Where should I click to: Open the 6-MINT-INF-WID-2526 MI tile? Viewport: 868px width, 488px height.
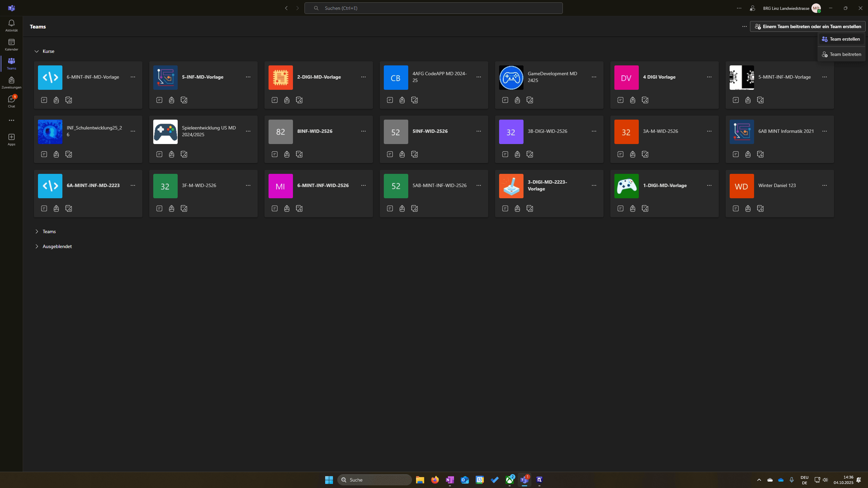281,186
